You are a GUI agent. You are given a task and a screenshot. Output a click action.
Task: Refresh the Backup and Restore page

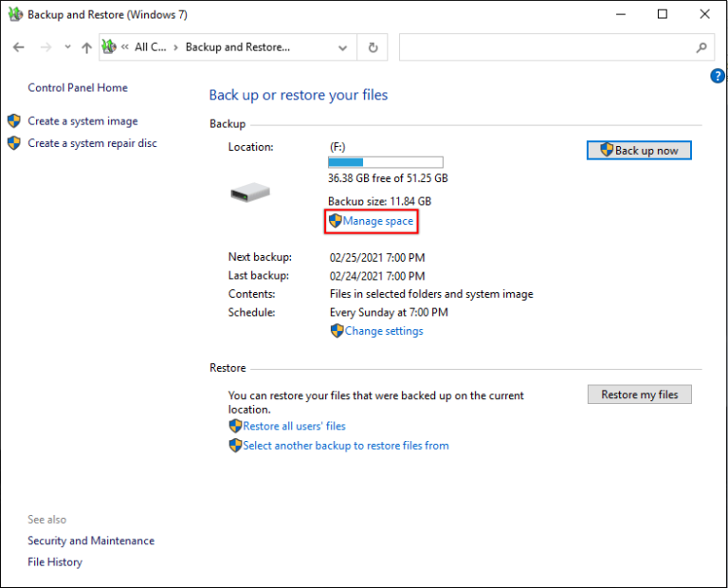[373, 47]
